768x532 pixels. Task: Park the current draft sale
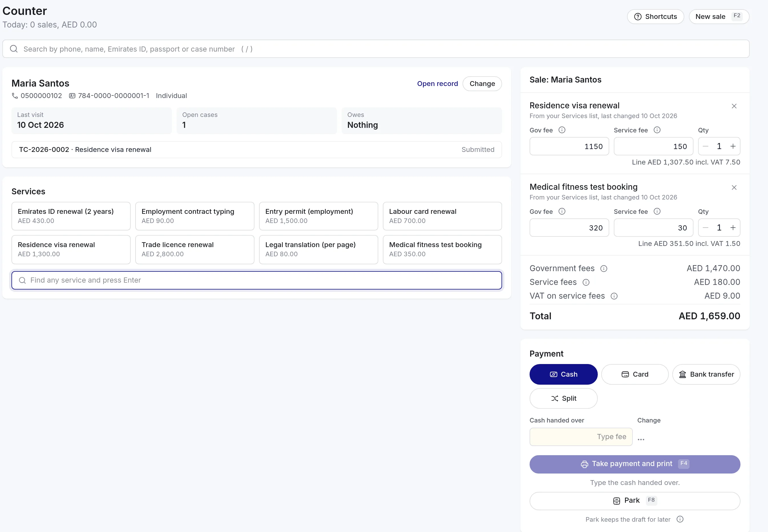[634, 501]
